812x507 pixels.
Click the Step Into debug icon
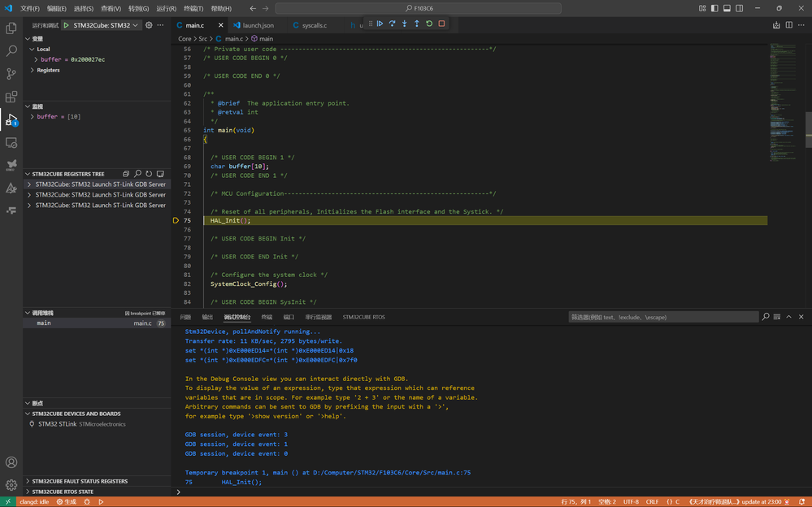pos(404,24)
